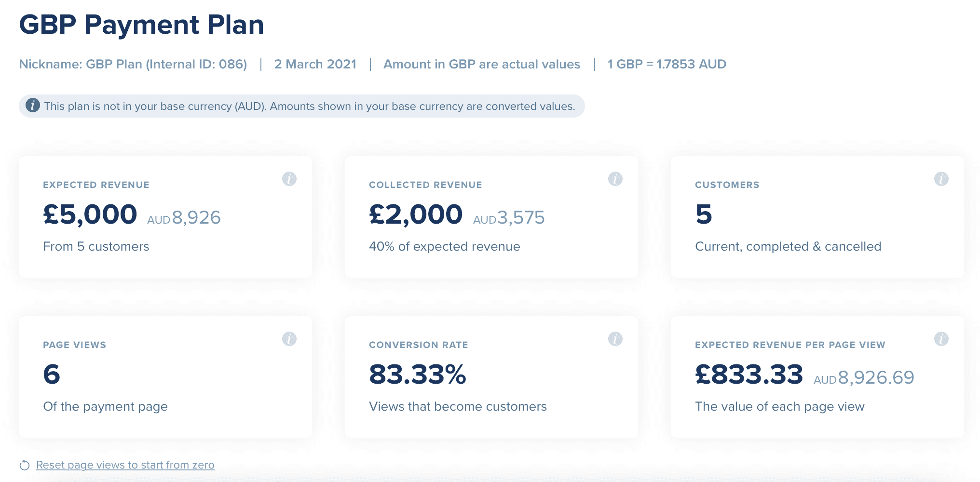This screenshot has height=482, width=980.
Task: Open info tooltip on Customers card
Action: [x=941, y=179]
